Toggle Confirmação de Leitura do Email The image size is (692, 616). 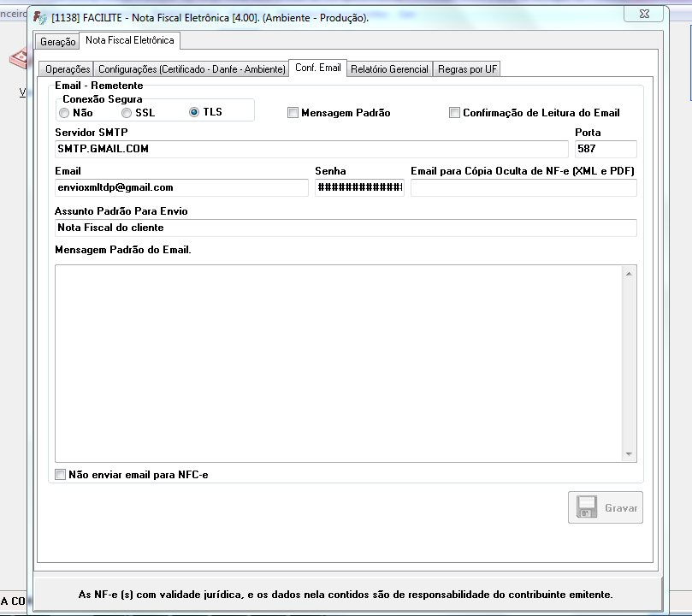click(x=454, y=113)
